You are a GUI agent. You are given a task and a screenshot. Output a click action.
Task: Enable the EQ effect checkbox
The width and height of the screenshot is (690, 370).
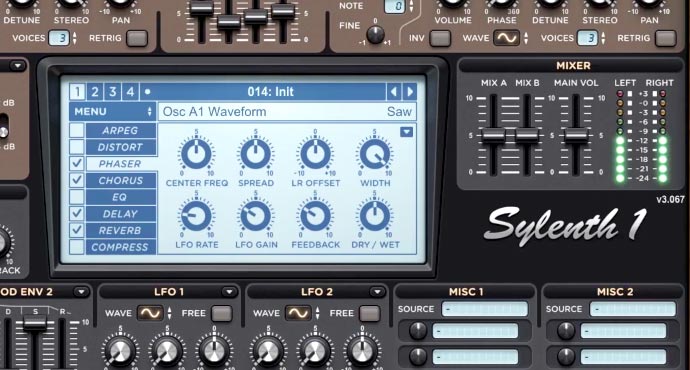click(x=77, y=197)
